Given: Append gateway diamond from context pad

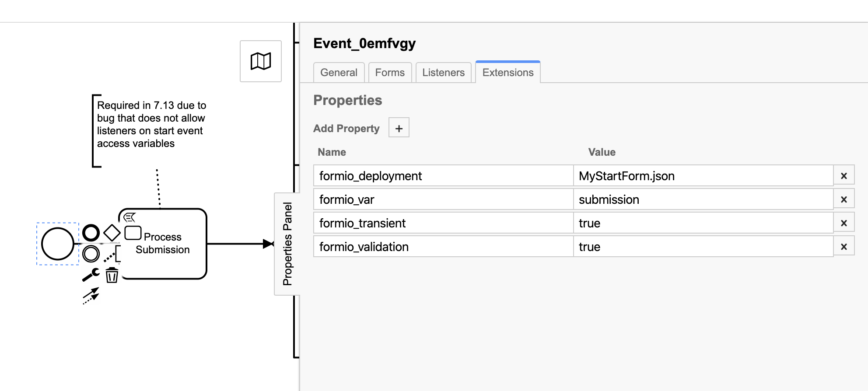Looking at the screenshot, I should pyautogui.click(x=112, y=233).
